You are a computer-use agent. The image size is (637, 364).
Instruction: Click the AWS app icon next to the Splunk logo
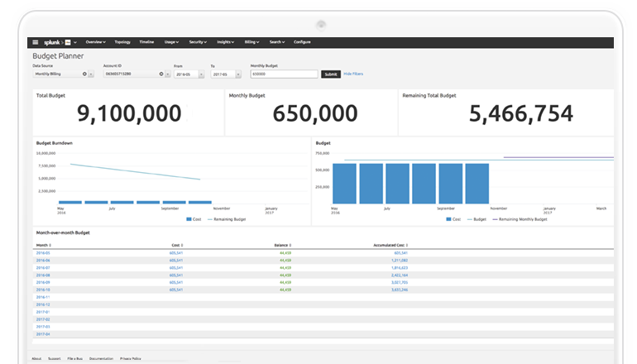[68, 42]
